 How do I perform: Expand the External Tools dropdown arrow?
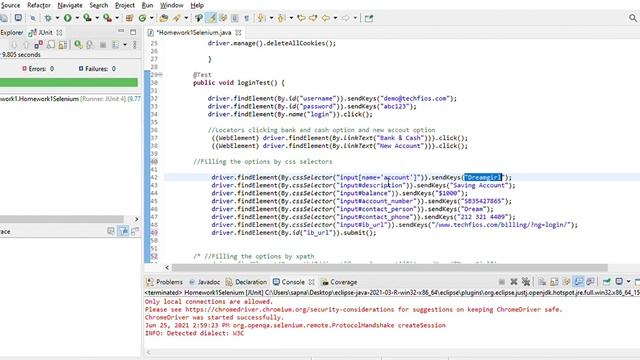[117, 18]
